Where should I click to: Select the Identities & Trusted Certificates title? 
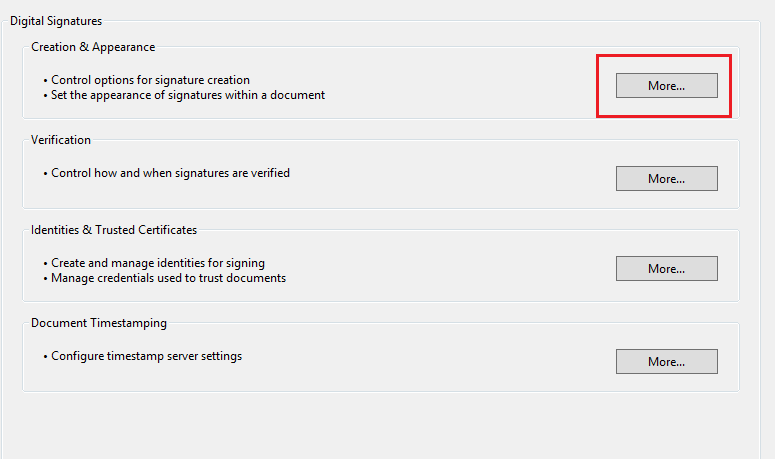tap(114, 230)
